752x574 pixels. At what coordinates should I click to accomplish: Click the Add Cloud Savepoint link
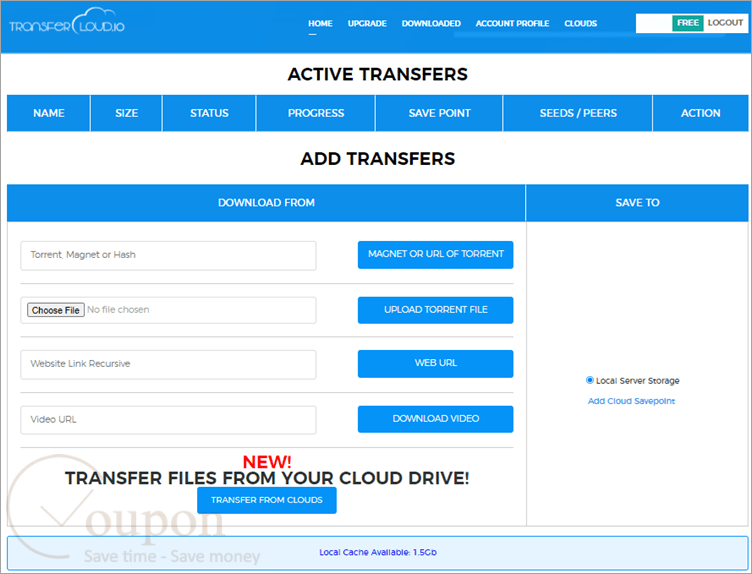coord(631,401)
